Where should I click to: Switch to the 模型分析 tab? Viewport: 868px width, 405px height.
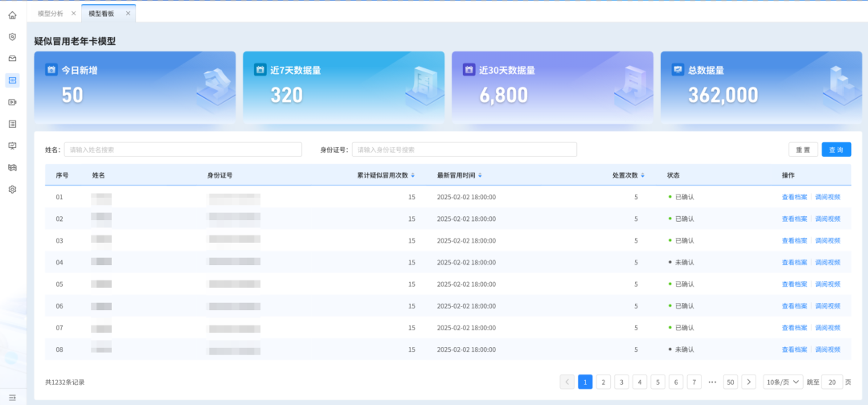coord(50,14)
